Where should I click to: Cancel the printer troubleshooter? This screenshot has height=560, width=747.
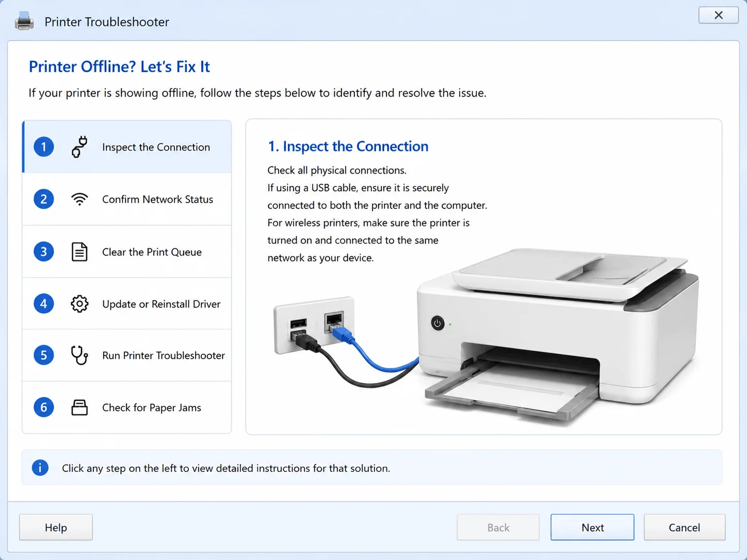(684, 527)
